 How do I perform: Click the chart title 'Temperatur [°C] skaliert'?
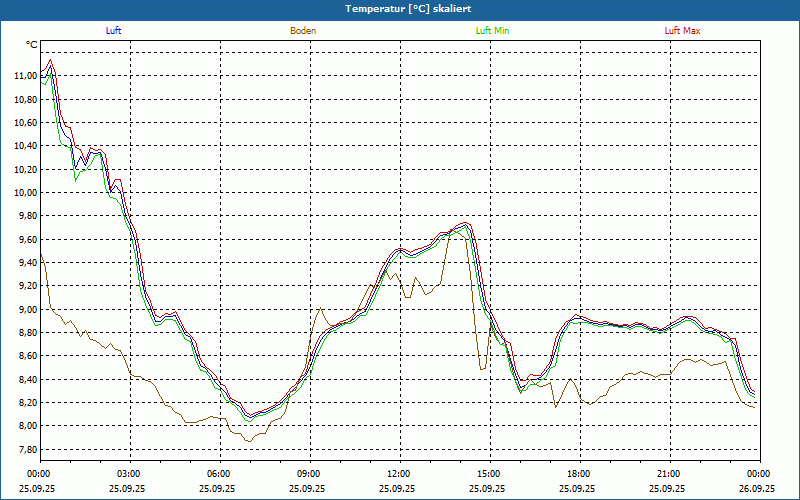tap(400, 8)
